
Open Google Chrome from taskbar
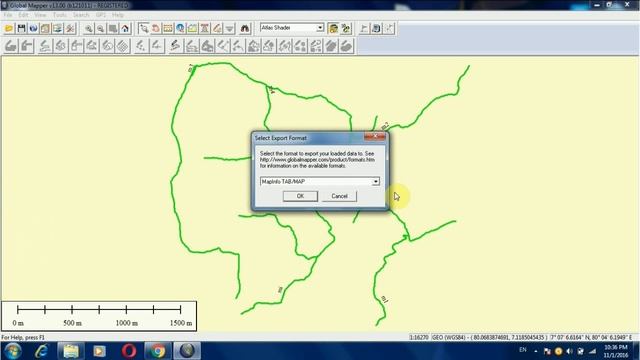pyautogui.click(x=158, y=351)
